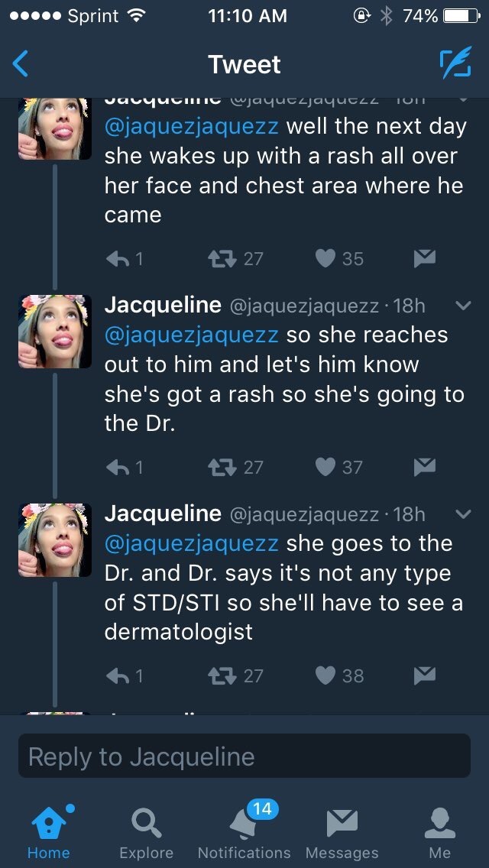Viewport: 489px width, 868px height.
Task: Open the options chevron on the topmost tweet
Action: (463, 99)
